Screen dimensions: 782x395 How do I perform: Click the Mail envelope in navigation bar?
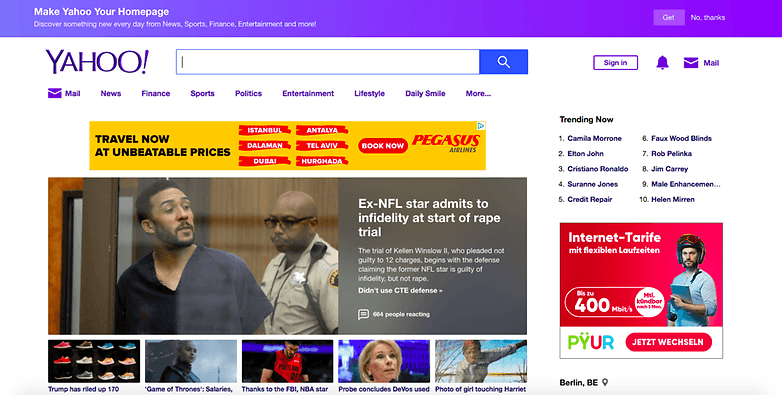[55, 93]
